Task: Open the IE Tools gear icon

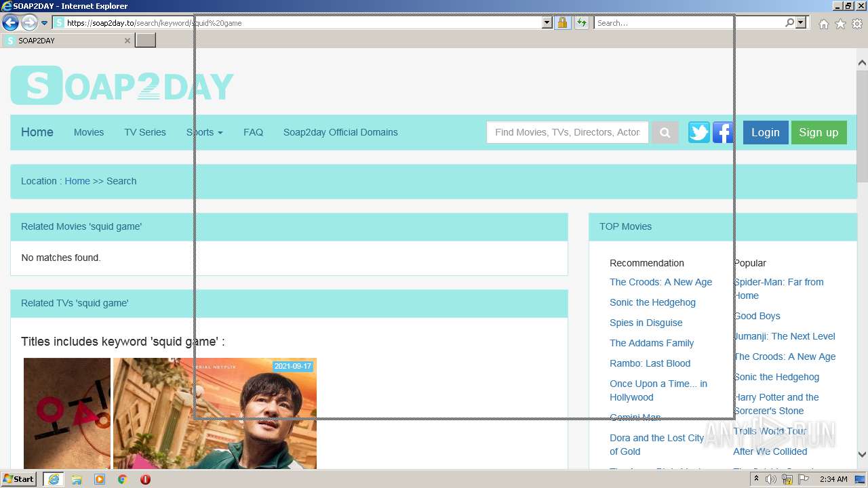Action: (x=857, y=24)
